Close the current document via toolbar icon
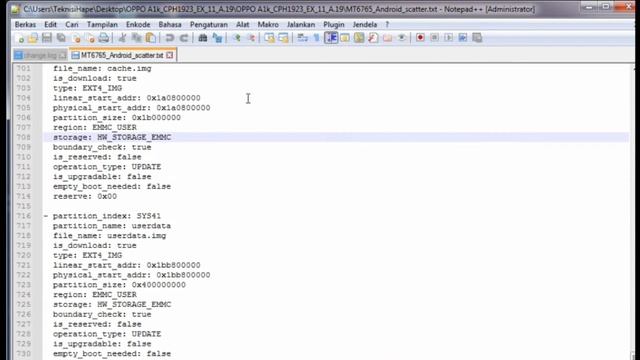Image resolution: width=640 pixels, height=360 pixels. [76, 38]
